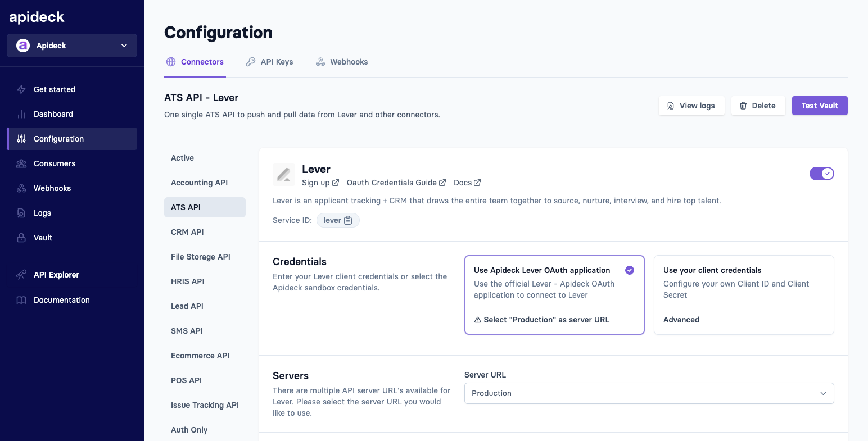
Task: Select the Lead API category
Action: pos(205,306)
